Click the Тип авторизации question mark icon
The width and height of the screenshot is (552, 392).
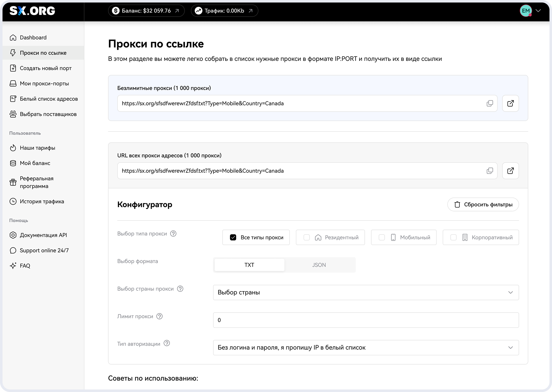[167, 343]
